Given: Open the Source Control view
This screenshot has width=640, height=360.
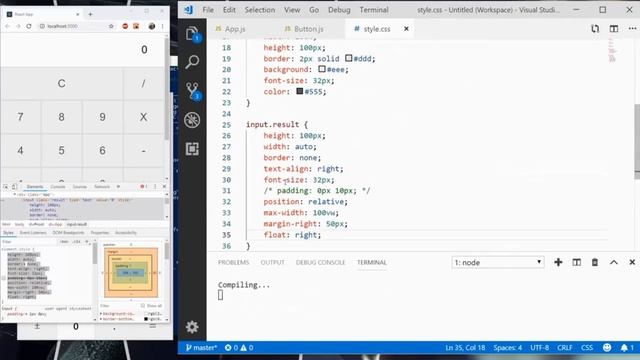Looking at the screenshot, I should tap(192, 91).
